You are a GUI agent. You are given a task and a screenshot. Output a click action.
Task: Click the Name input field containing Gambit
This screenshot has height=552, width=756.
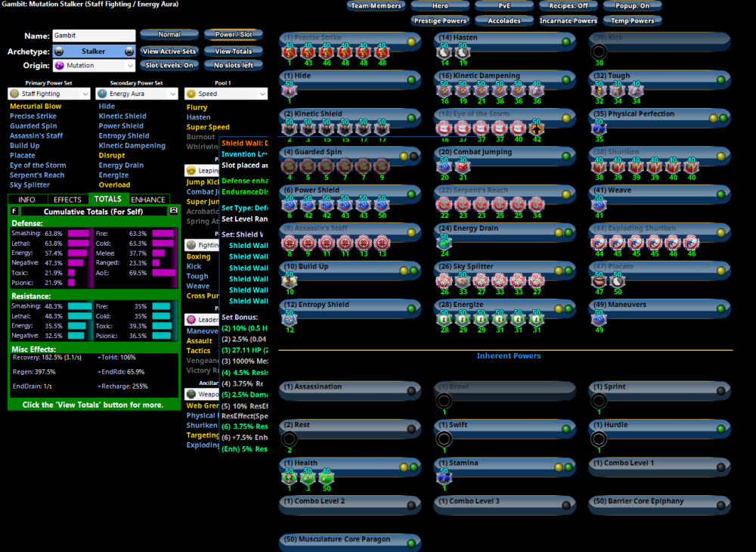coord(94,36)
